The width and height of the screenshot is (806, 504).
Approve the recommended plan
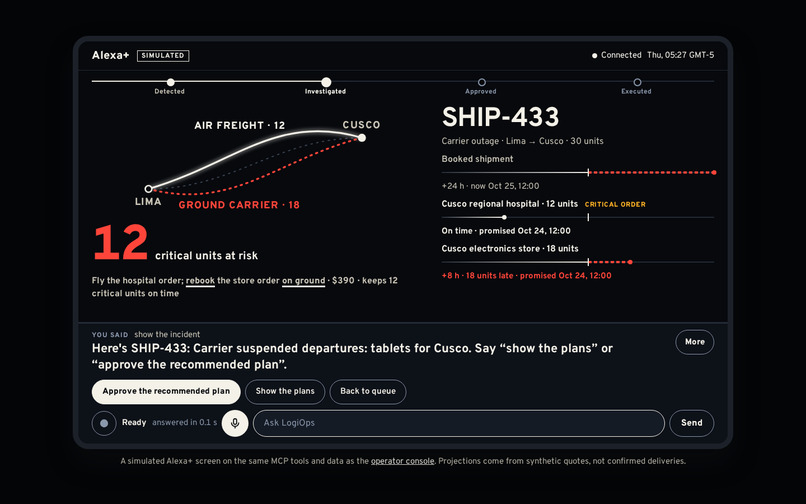(x=166, y=391)
